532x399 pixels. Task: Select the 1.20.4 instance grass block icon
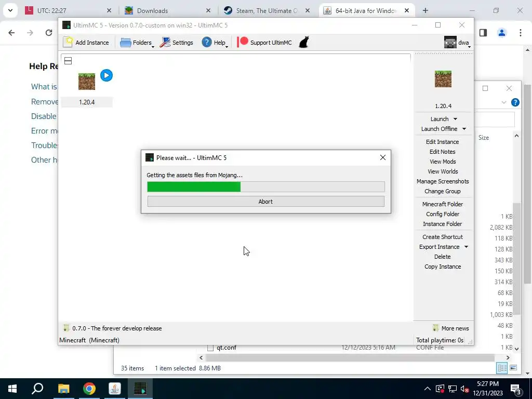(87, 82)
